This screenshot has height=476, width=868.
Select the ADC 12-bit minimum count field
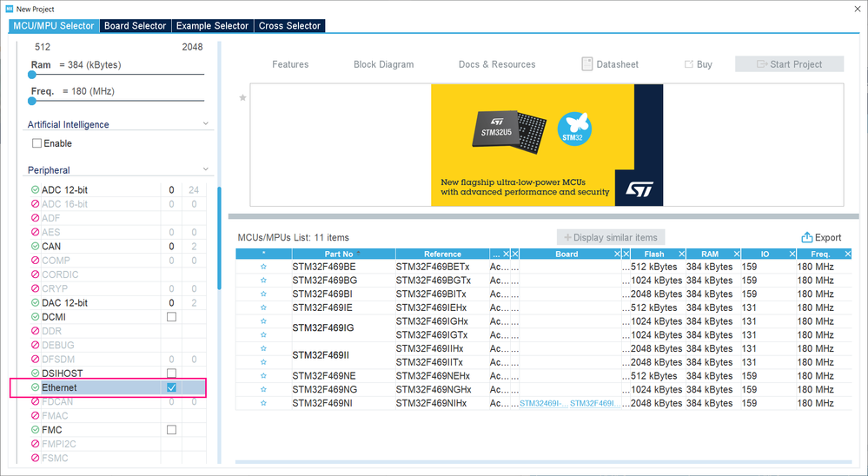(x=172, y=190)
